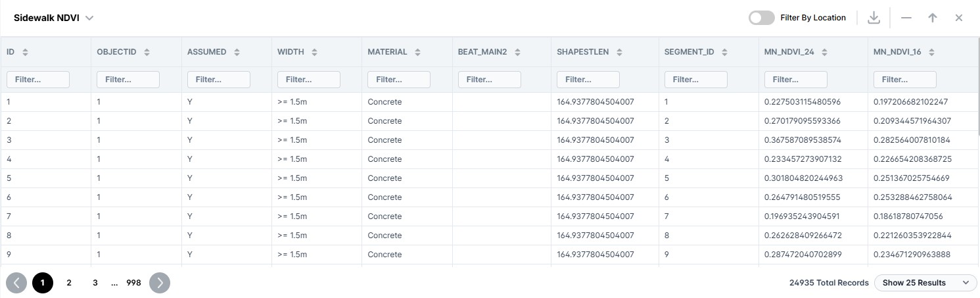Download the table data
980x298 pixels.
tap(874, 18)
